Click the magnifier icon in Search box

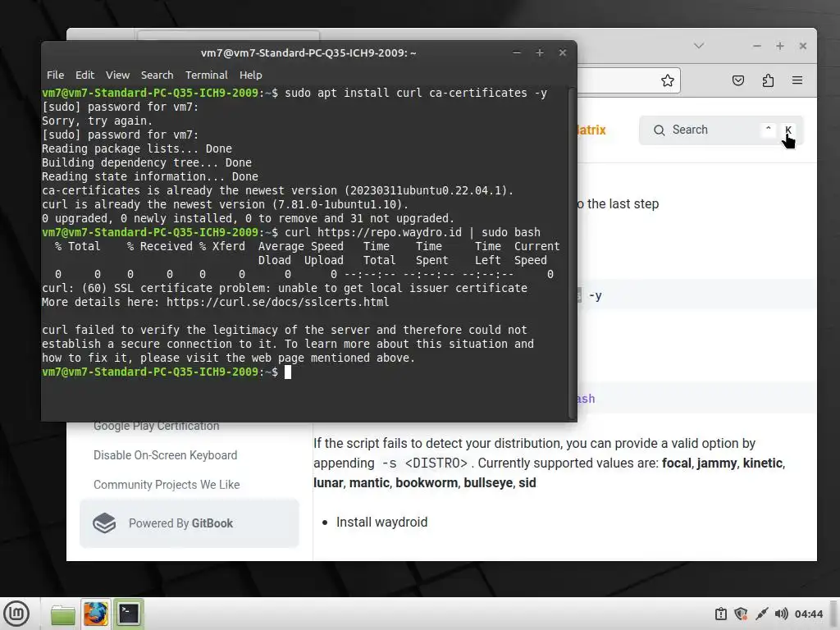[x=659, y=130]
